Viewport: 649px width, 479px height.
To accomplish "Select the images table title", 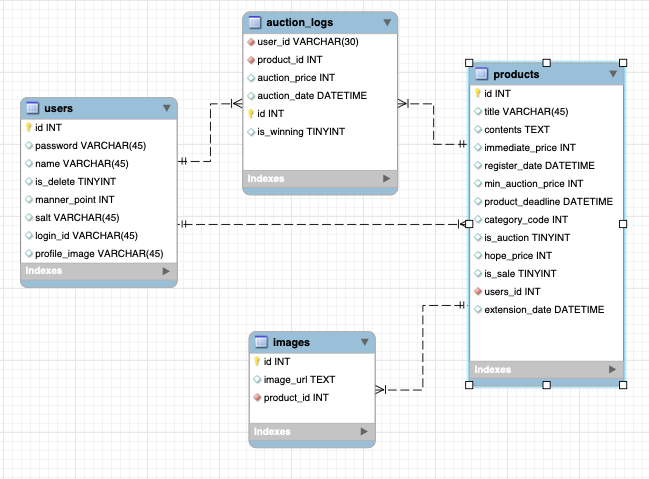I will pyautogui.click(x=291, y=342).
